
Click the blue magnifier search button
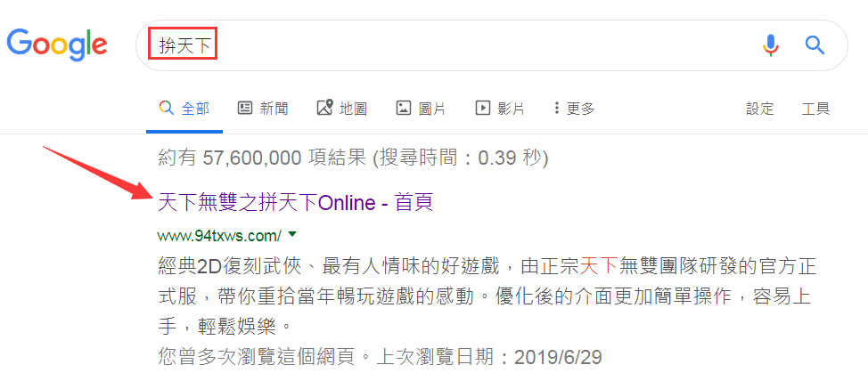pyautogui.click(x=815, y=45)
